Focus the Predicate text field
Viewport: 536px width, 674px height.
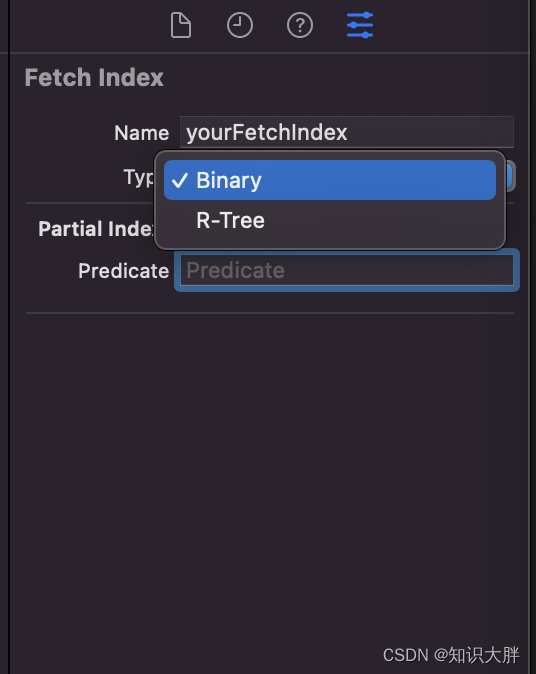(346, 270)
